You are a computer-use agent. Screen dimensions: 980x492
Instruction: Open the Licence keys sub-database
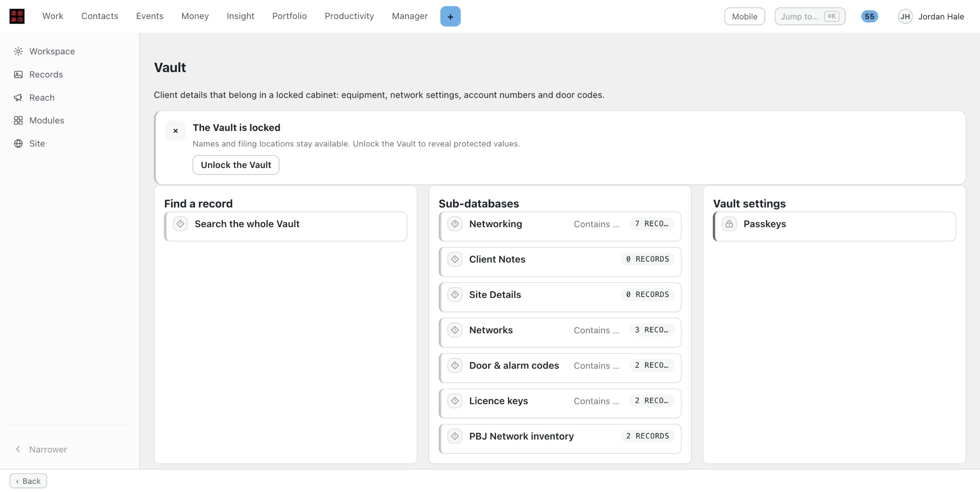point(560,403)
